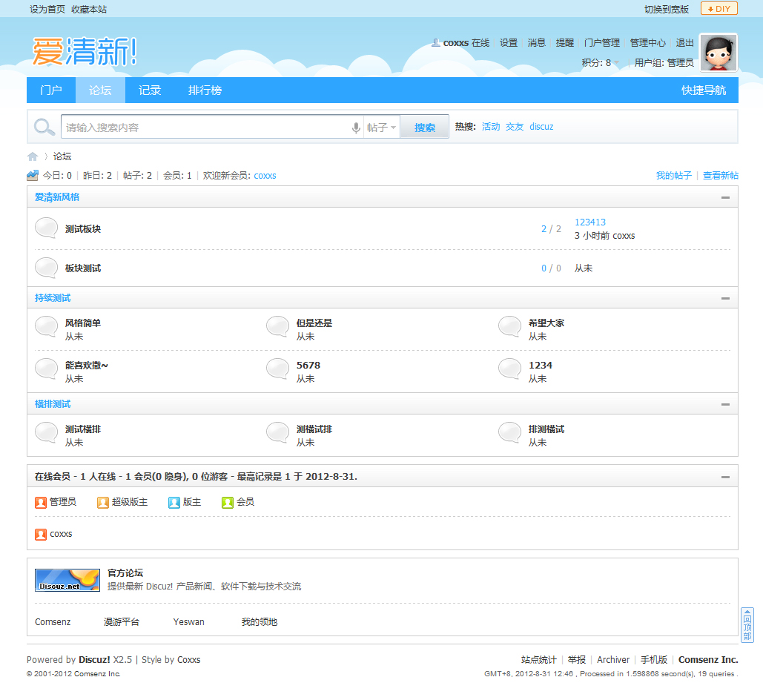Screen dimensions: 763x700
Task: Click the speech bubble icon for 板块测试
Action: 47,268
